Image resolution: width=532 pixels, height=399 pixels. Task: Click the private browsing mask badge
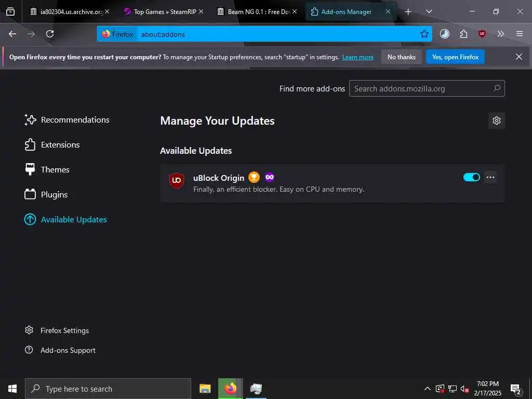pyautogui.click(x=270, y=177)
